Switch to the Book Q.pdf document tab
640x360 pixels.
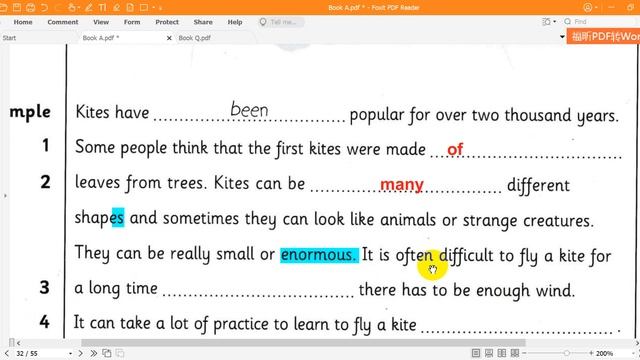[x=194, y=38]
